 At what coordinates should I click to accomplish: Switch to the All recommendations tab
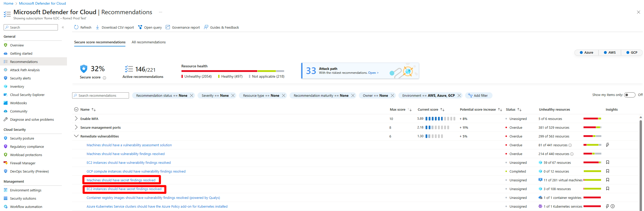tap(149, 42)
